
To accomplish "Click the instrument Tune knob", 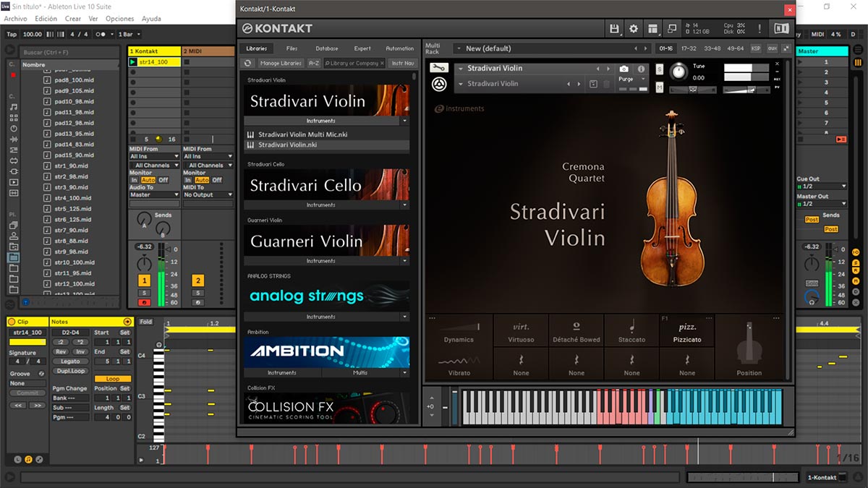I will pyautogui.click(x=678, y=72).
